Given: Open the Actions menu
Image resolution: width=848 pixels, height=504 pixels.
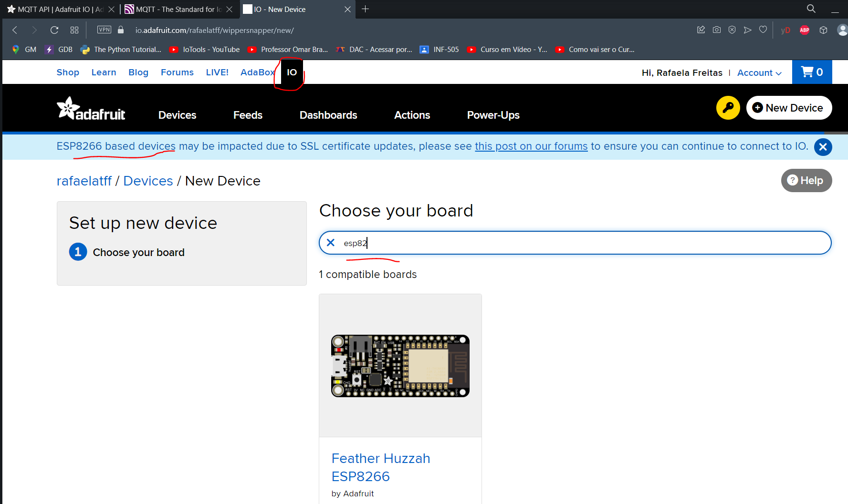Looking at the screenshot, I should point(412,115).
